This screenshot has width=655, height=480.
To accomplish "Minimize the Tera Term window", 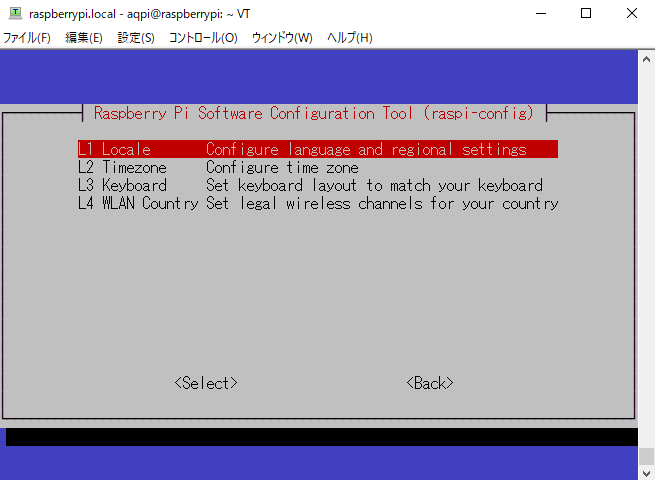I will [541, 13].
